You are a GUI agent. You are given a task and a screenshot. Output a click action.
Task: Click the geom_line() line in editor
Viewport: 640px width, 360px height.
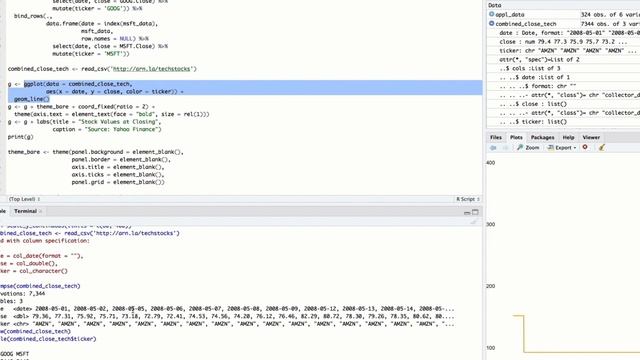tap(31, 99)
